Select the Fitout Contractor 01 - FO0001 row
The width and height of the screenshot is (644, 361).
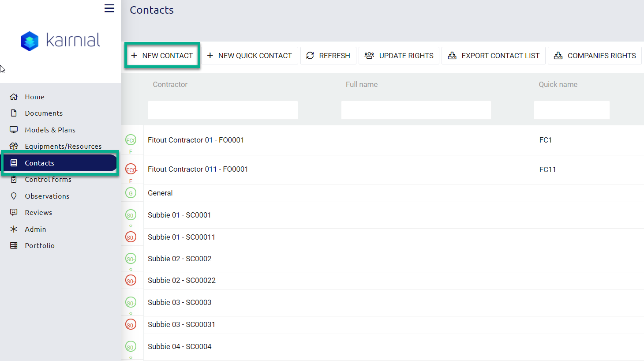coord(196,140)
